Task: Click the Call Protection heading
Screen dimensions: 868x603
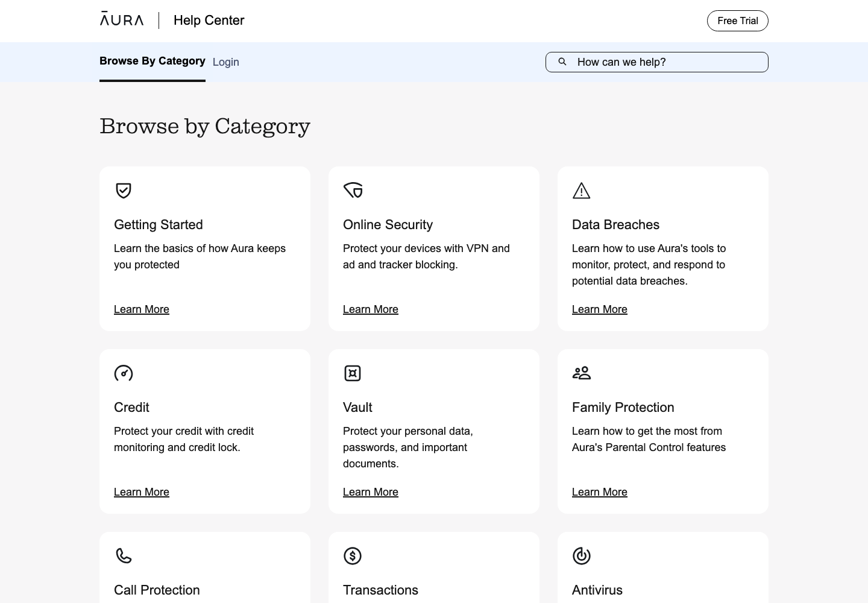Action: pyautogui.click(x=157, y=590)
